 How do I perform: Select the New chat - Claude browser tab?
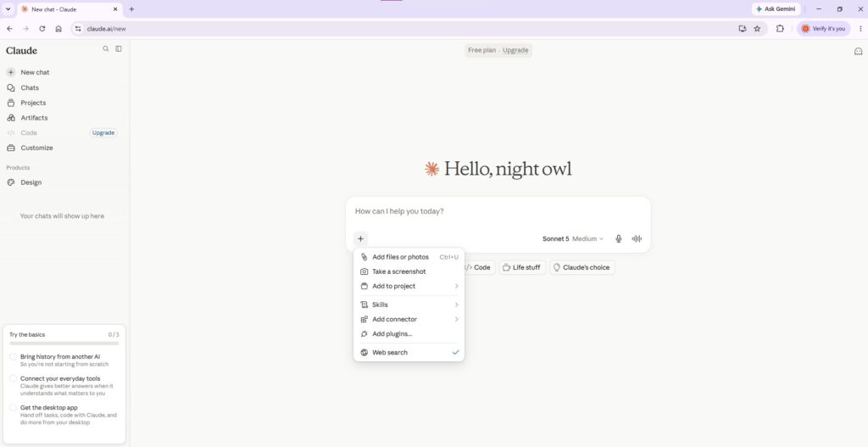pyautogui.click(x=70, y=8)
